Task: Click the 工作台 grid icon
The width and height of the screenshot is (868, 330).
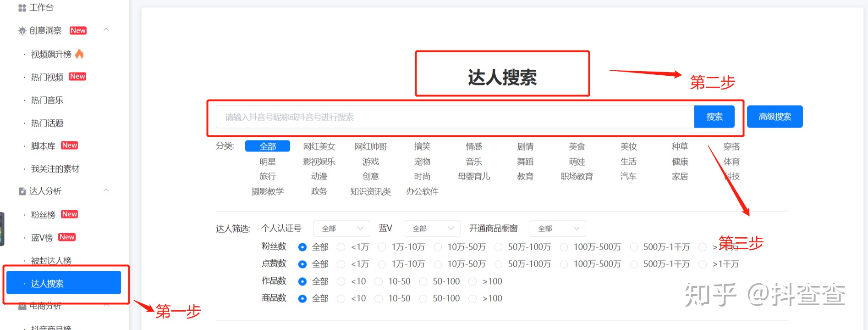Action: (x=22, y=8)
